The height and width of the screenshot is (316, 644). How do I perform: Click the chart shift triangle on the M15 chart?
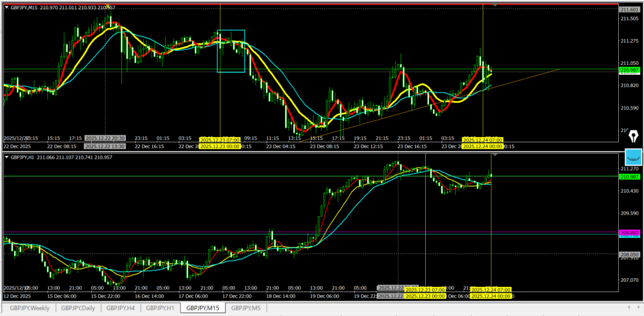[496, 5]
